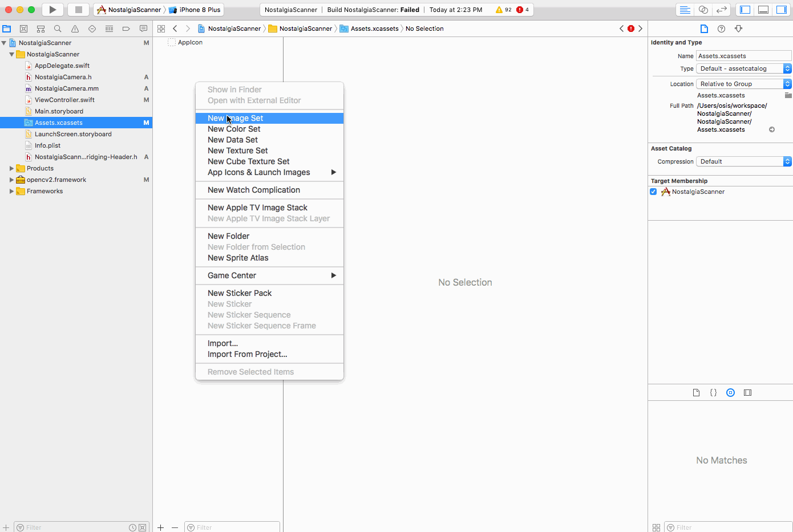
Task: Expand opencv2.framework
Action: (11, 180)
